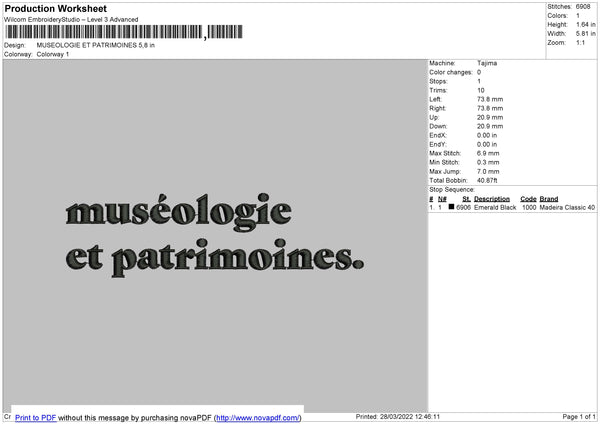Screen dimensions: 600x424
Task: Click the Machine value 'Tajima'
Action: point(487,63)
